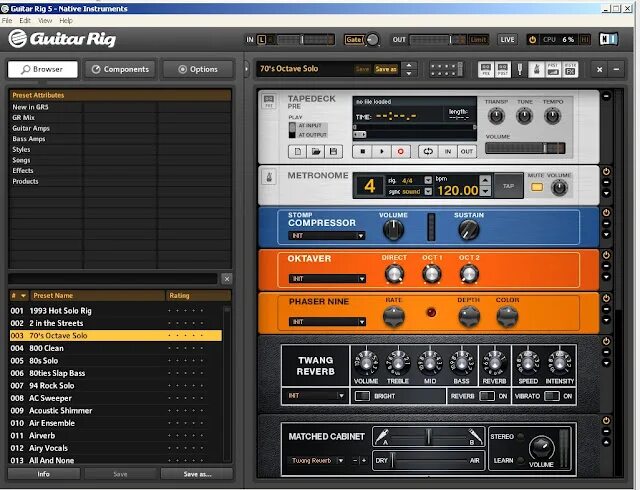The width and height of the screenshot is (640, 490).
Task: Toggle STEREO on the Matched Cabinet
Action: [520, 437]
